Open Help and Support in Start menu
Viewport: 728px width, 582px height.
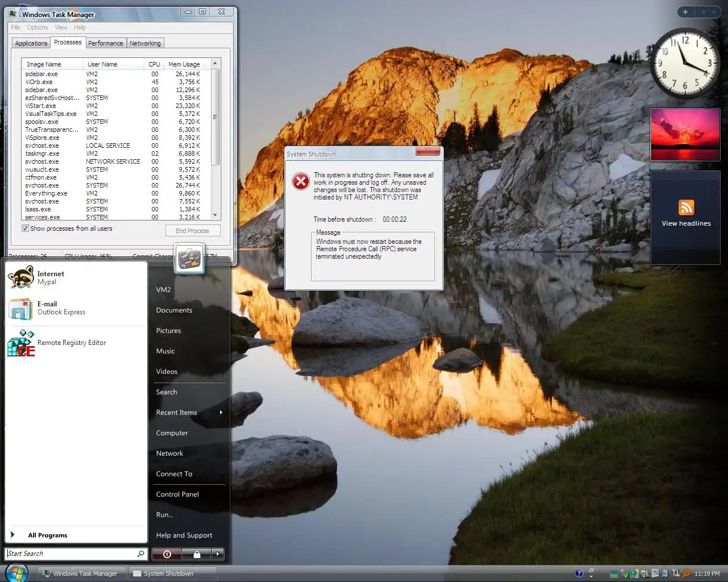tap(184, 535)
